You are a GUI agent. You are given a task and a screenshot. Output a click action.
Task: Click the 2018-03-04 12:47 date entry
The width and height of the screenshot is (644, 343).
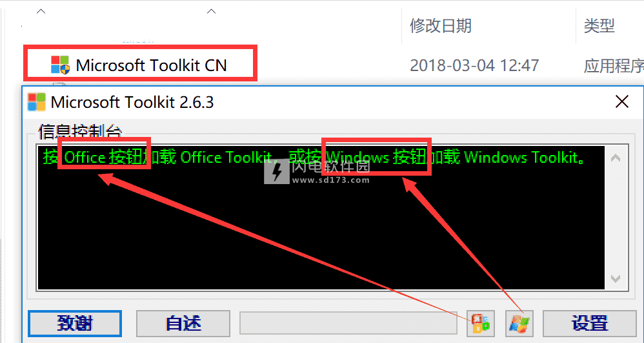click(x=474, y=65)
